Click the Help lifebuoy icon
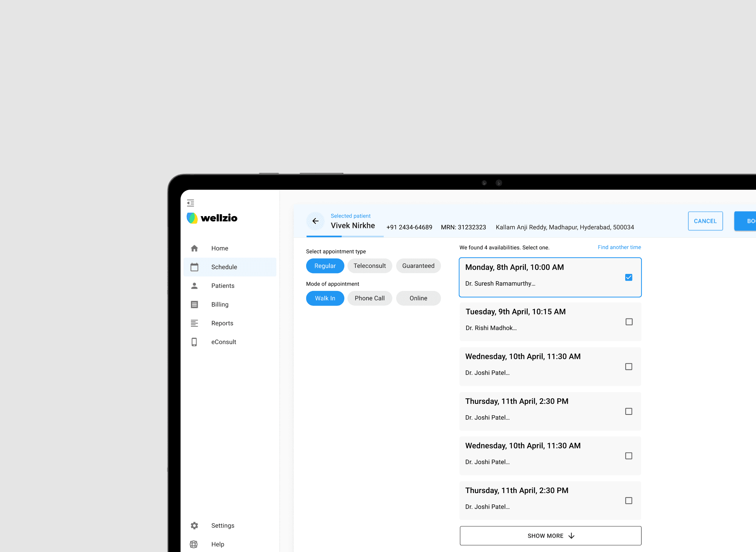 pyautogui.click(x=194, y=544)
